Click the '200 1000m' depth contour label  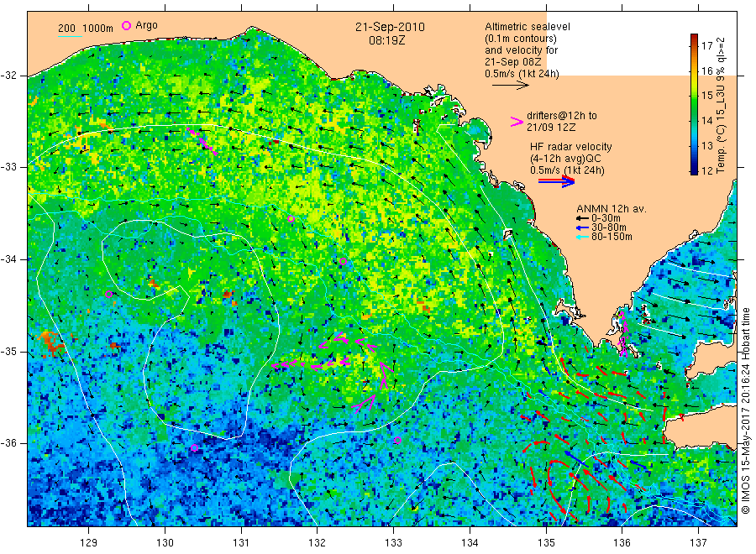point(86,29)
